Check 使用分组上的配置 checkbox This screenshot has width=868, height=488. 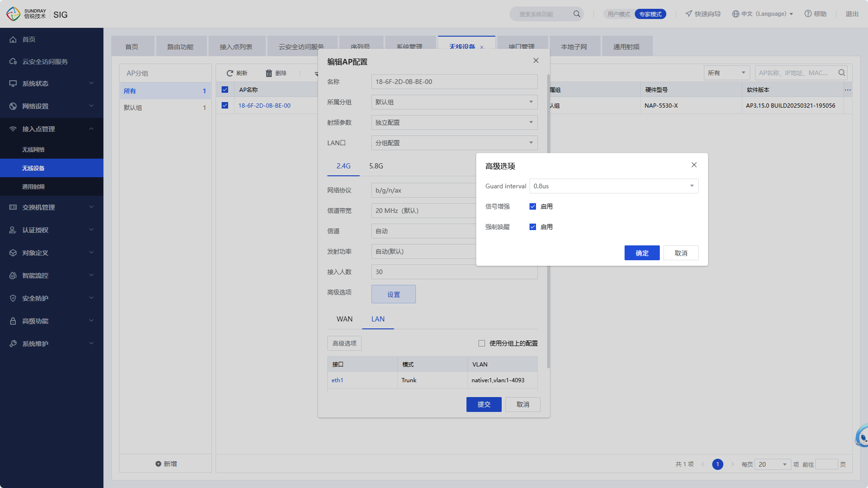tap(482, 343)
